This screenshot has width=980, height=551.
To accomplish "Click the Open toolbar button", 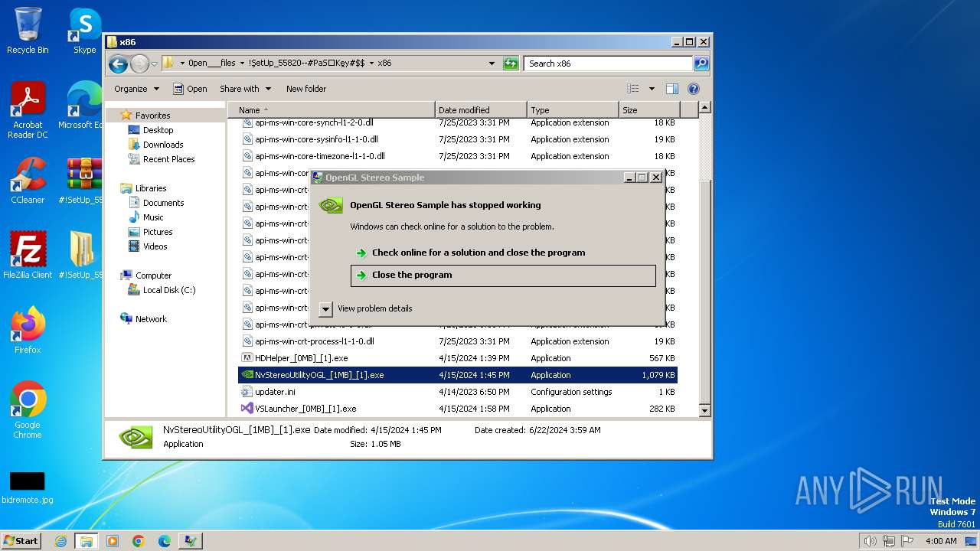I will point(190,89).
